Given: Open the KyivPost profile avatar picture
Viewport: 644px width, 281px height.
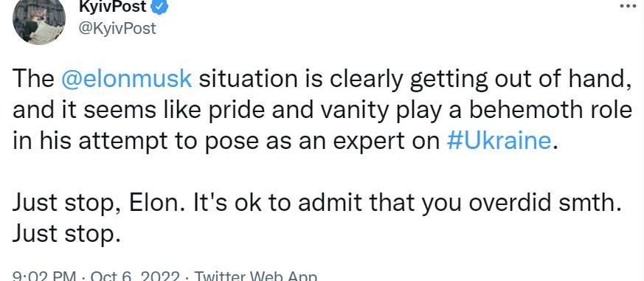Looking at the screenshot, I should (39, 21).
